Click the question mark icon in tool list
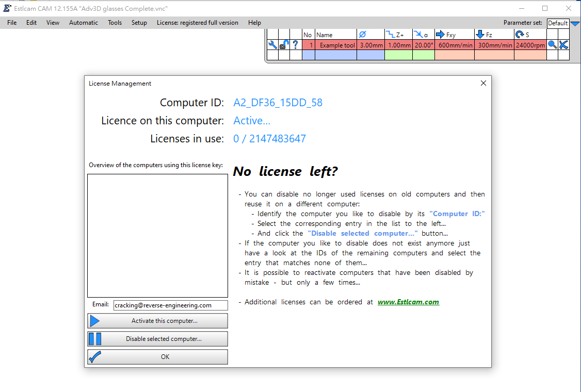 click(x=295, y=45)
